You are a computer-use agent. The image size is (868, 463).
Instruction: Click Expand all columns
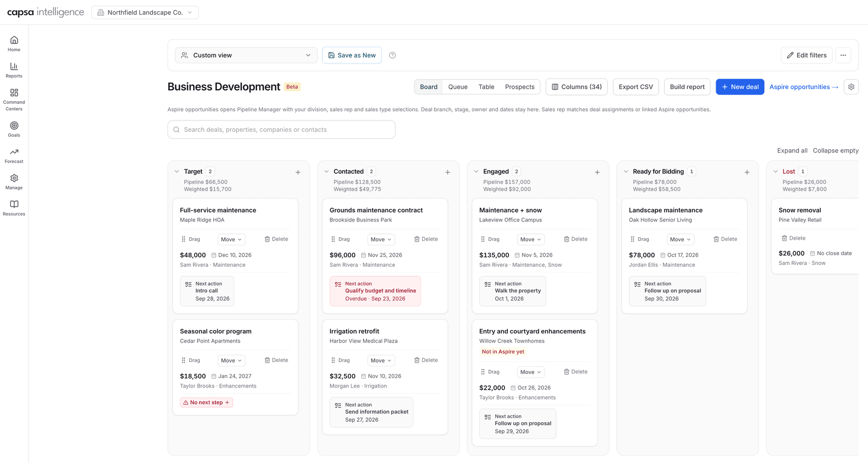point(792,151)
